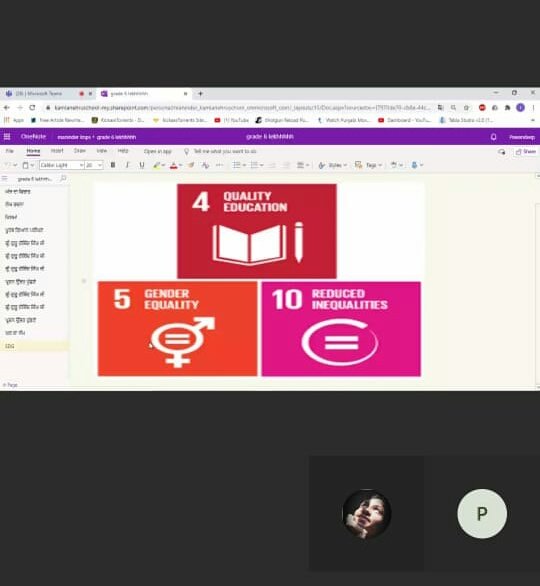Click the OneNote brand link

tap(33, 137)
